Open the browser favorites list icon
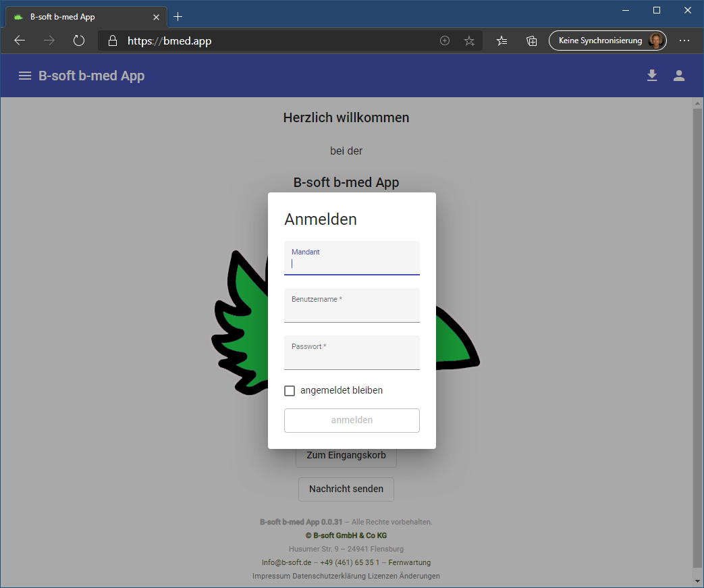The width and height of the screenshot is (704, 588). (502, 41)
